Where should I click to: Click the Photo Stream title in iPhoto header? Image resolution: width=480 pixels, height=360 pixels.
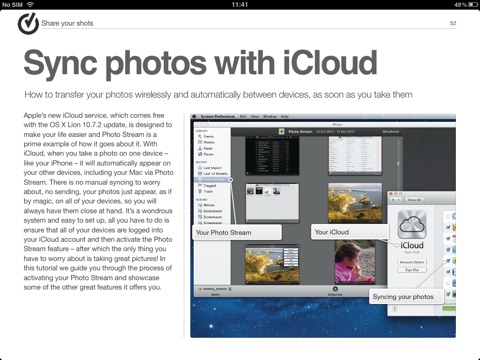(300, 132)
